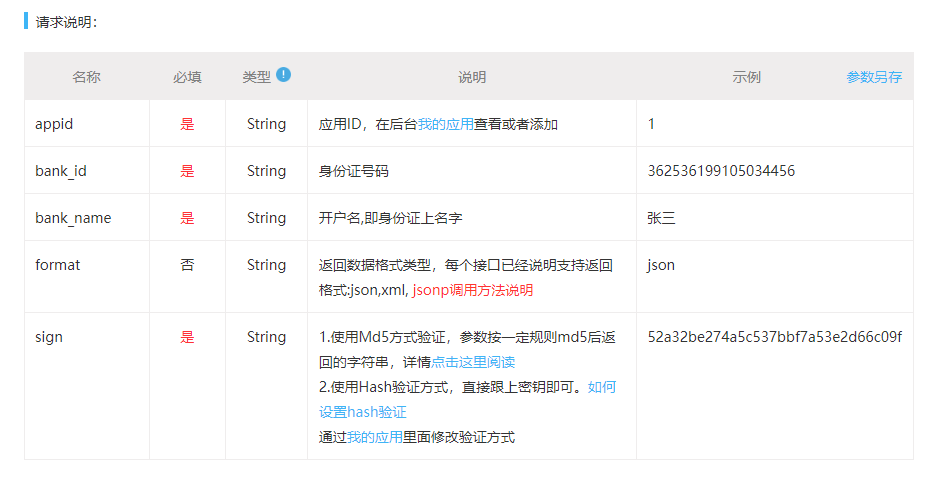Click the sign example hash value
Screen dimensions: 939x480
tap(774, 337)
